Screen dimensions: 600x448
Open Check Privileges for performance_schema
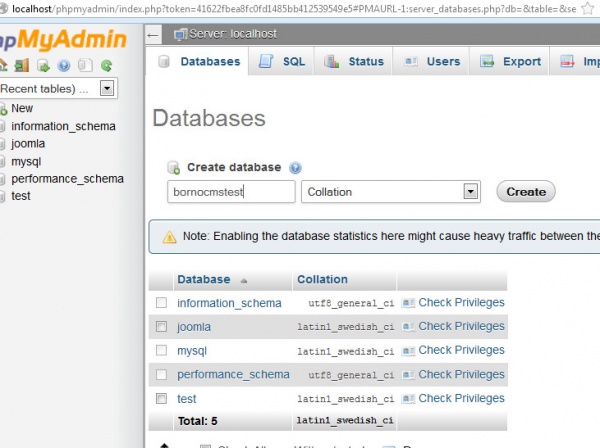[461, 374]
